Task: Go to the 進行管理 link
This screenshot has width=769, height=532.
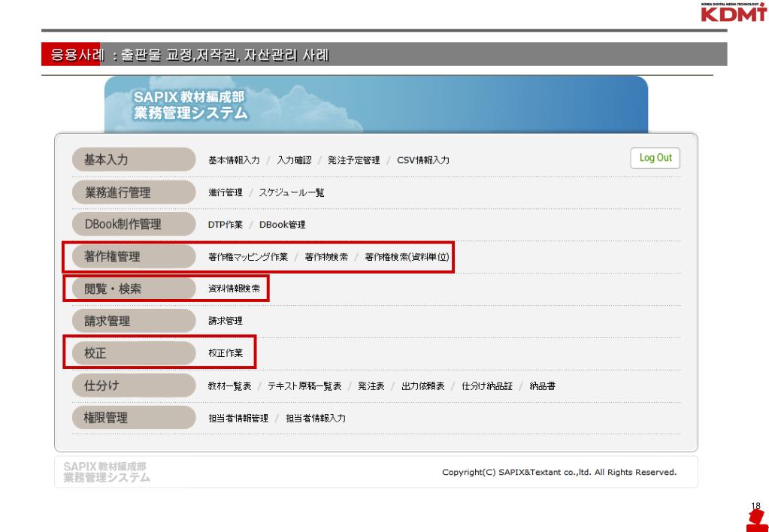Action: coord(225,192)
